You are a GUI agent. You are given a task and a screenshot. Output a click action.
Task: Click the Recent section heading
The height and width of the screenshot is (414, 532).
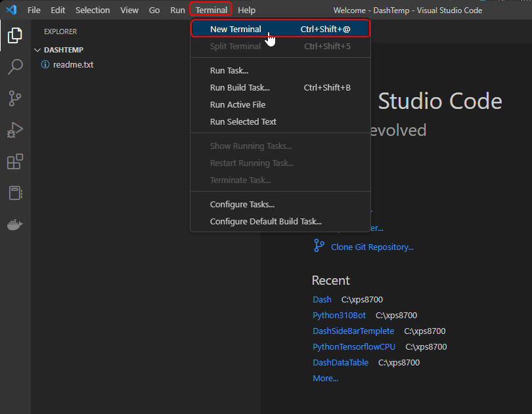[331, 280]
